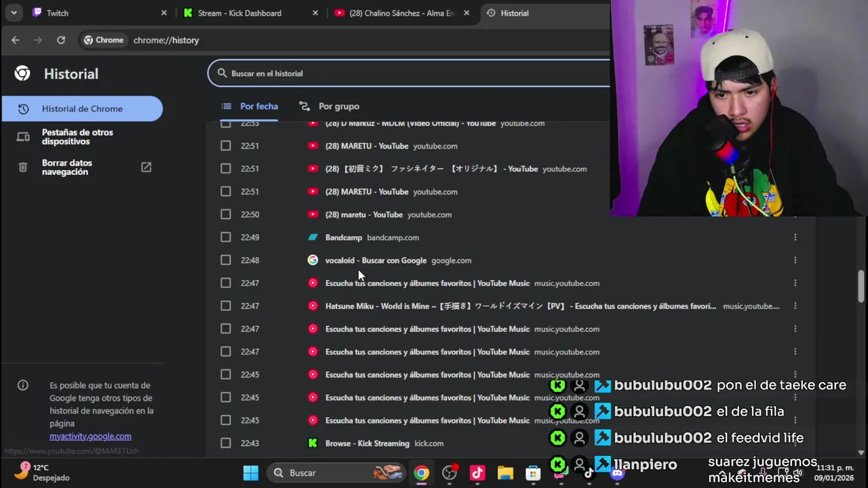The width and height of the screenshot is (868, 488).
Task: Click the Kick favicon on Browse entry
Action: (x=313, y=443)
